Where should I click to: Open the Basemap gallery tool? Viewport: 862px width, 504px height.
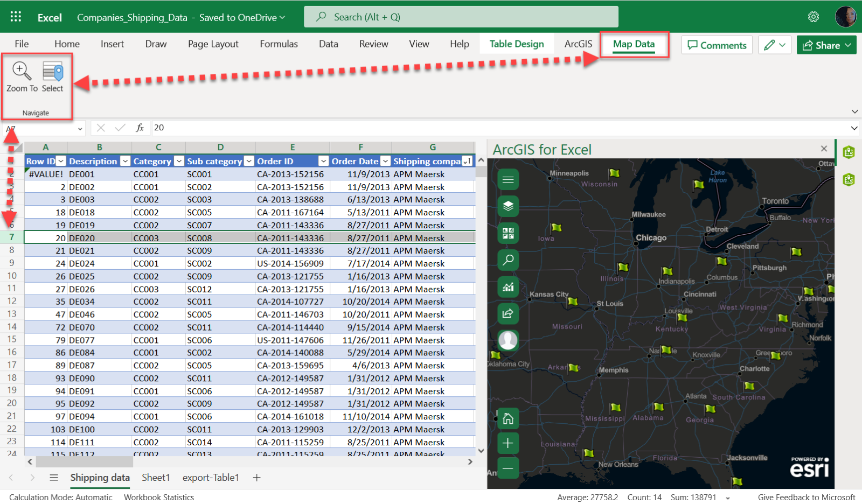(508, 233)
